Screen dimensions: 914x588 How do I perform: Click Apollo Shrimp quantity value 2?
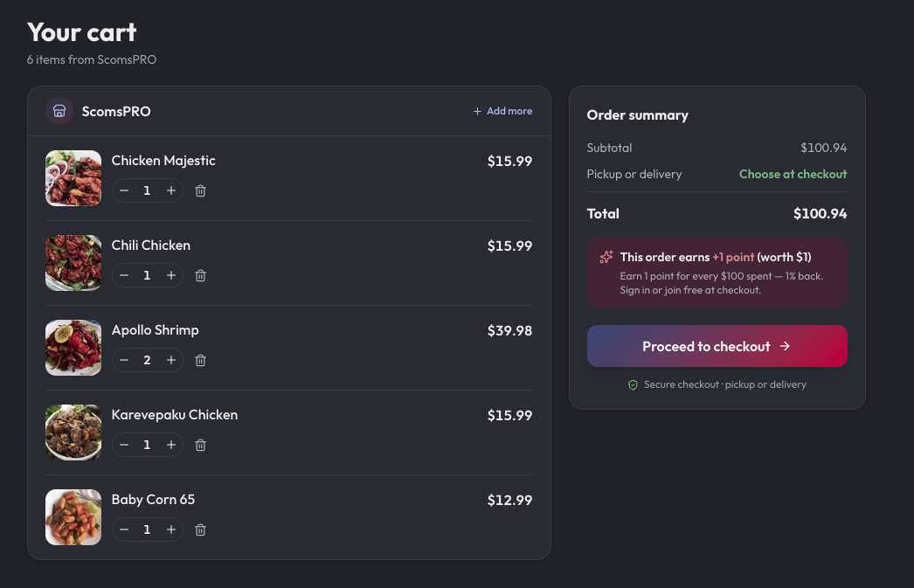coord(147,360)
